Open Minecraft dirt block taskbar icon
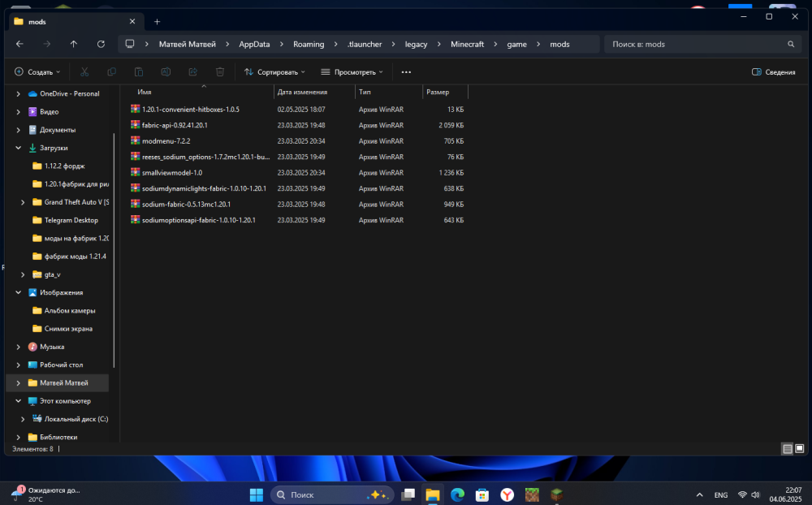 point(532,494)
